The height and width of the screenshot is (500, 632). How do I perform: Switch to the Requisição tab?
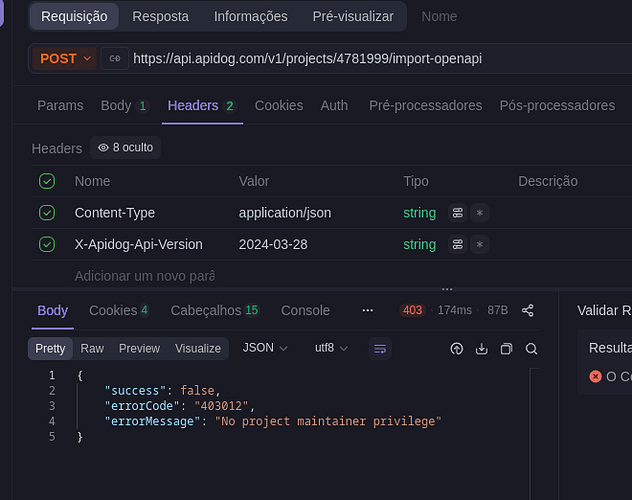pos(74,17)
